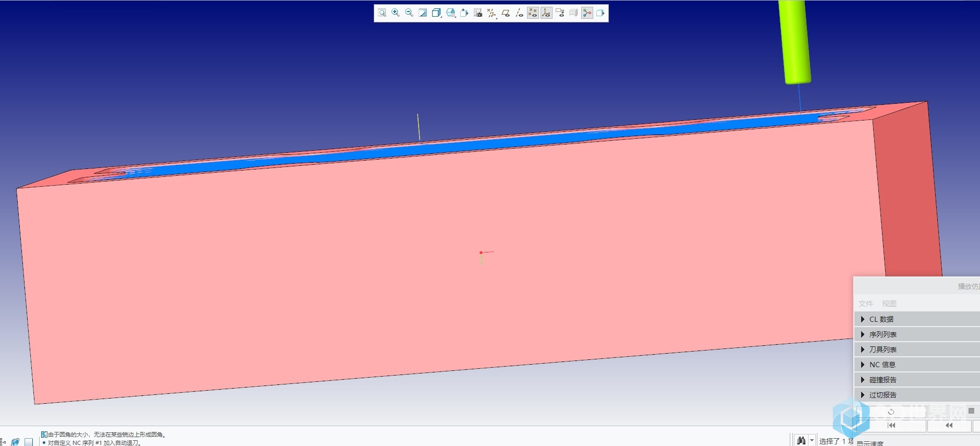Click the model tree icon in status bar
This screenshot has height=446, width=980.
point(3,442)
